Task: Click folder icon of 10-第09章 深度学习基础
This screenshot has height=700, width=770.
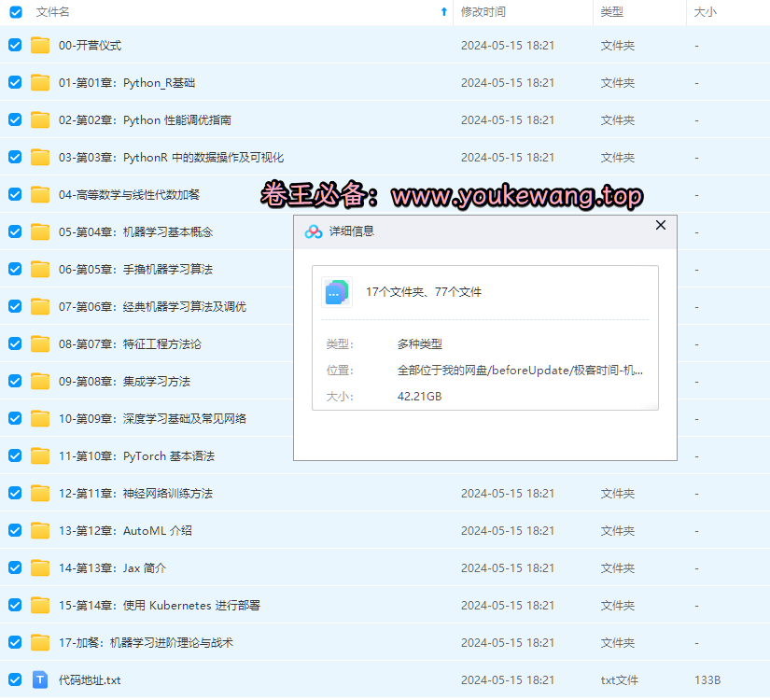Action: pyautogui.click(x=40, y=418)
